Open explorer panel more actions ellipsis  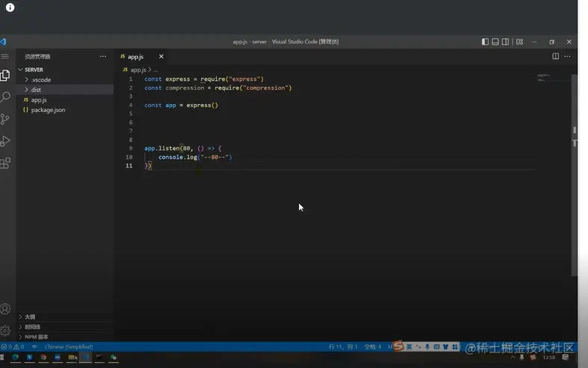point(103,56)
